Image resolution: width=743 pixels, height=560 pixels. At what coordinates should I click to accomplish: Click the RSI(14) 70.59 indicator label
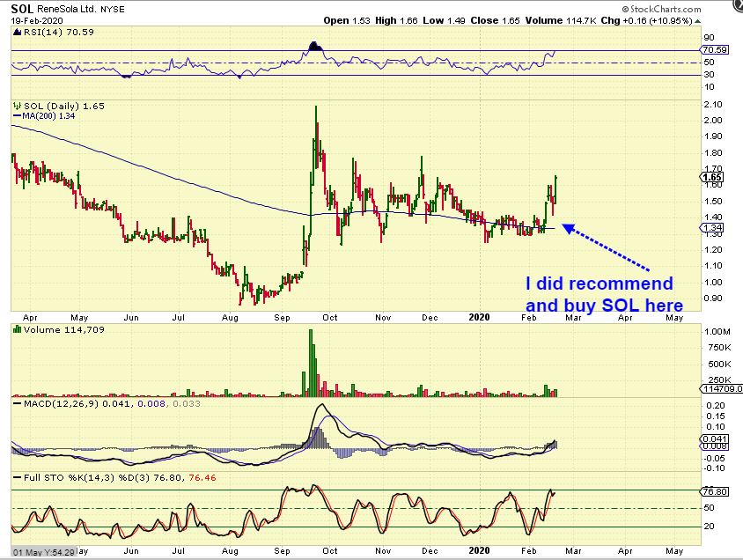point(59,33)
